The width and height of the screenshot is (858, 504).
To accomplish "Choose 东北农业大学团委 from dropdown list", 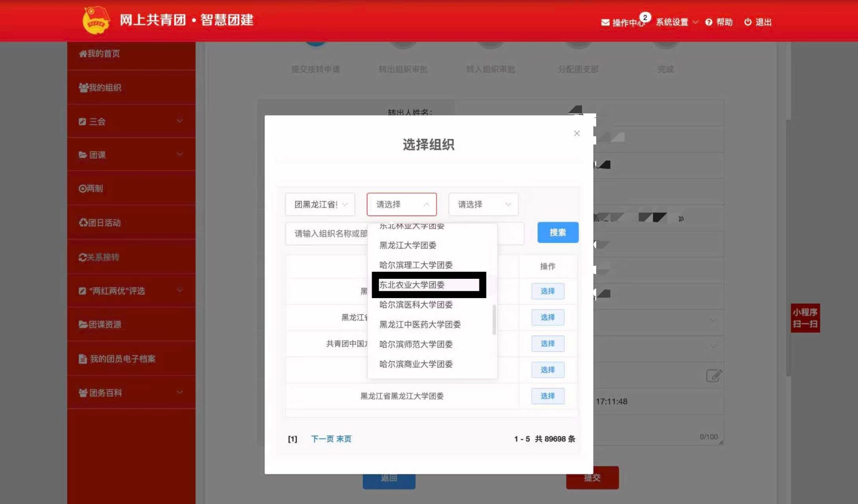I will (x=432, y=285).
